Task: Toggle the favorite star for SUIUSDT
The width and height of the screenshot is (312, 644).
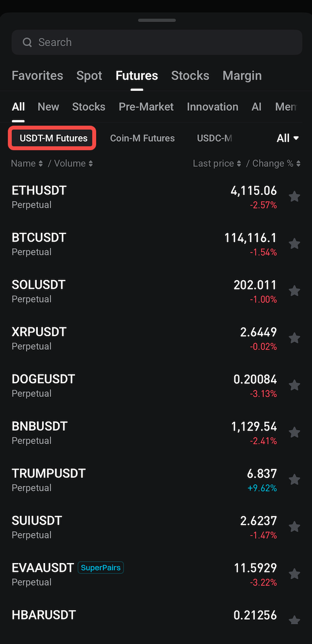Action: [294, 526]
